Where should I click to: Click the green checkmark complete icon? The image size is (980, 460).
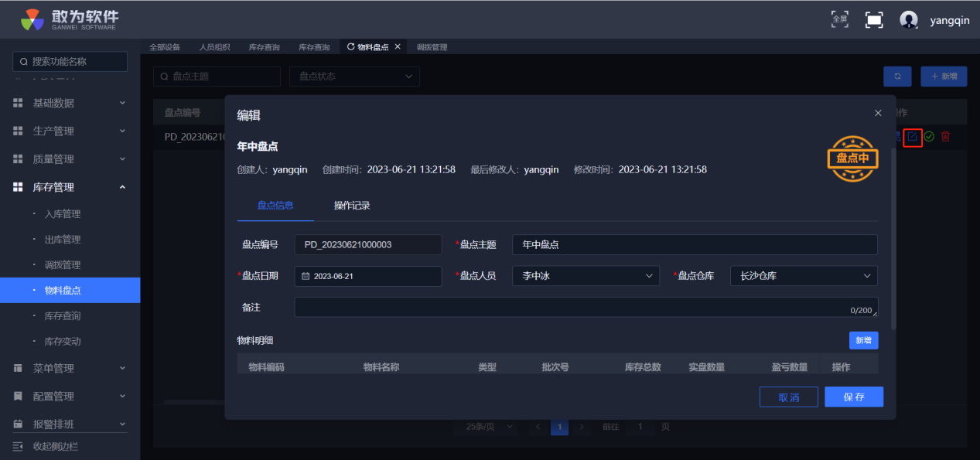(x=929, y=137)
